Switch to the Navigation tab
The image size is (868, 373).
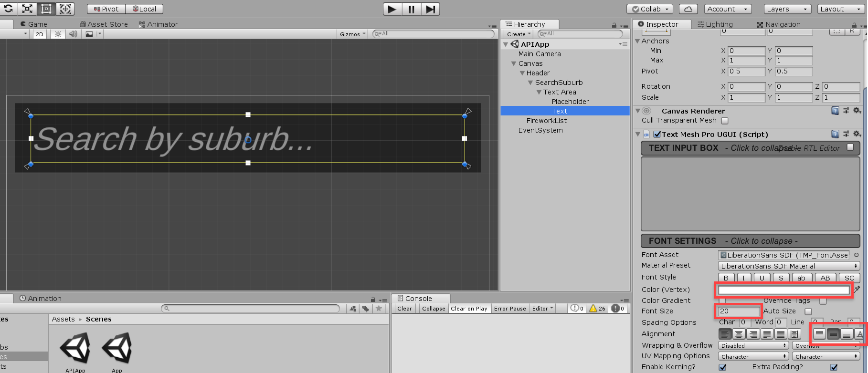tap(778, 24)
